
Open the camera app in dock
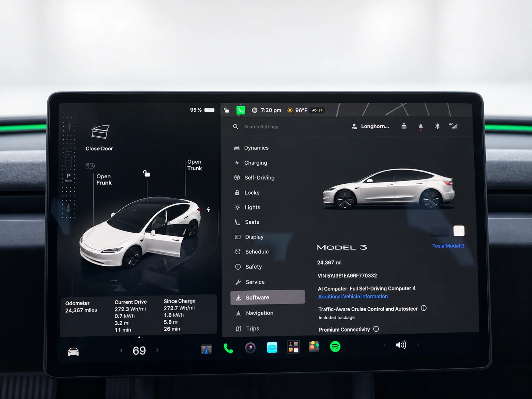250,348
